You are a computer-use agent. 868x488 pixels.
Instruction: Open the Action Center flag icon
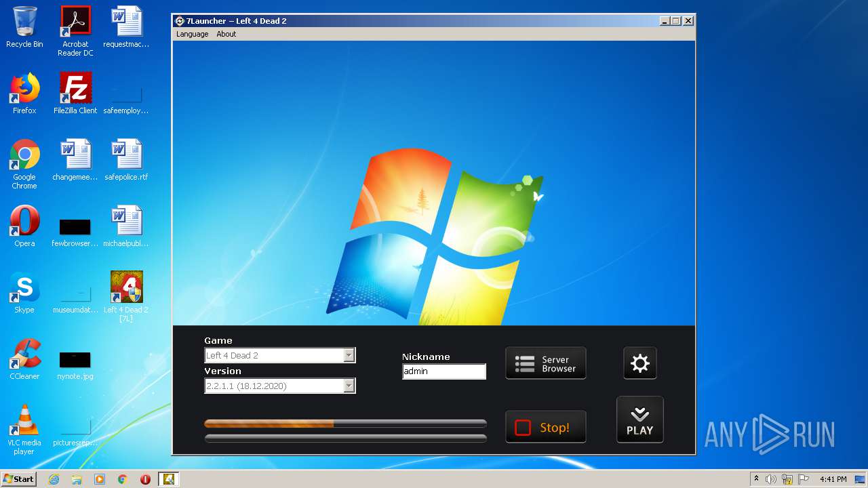click(804, 479)
